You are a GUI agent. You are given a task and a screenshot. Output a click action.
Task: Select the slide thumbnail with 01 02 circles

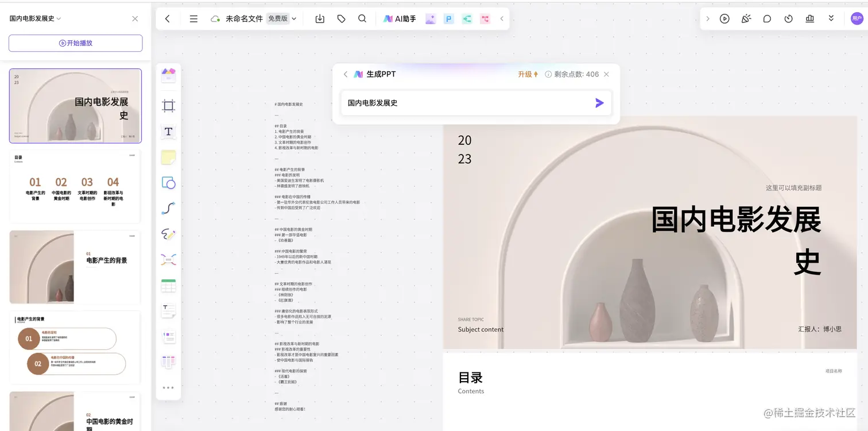point(75,348)
